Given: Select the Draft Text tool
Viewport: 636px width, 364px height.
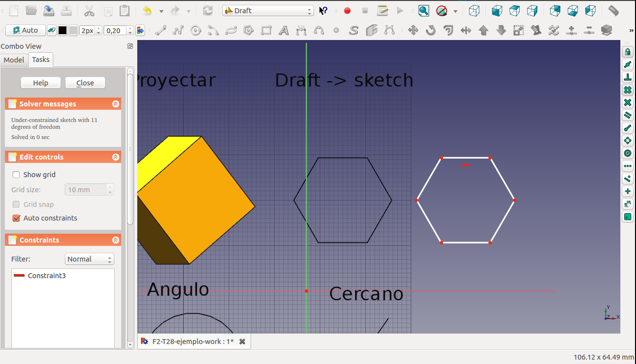Looking at the screenshot, I should 284,31.
